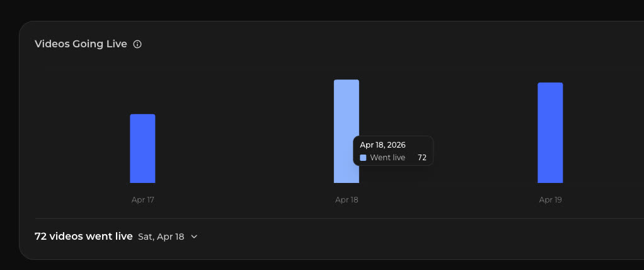
Task: Click the Apr 18, 2026 tooltip date
Action: [x=382, y=145]
